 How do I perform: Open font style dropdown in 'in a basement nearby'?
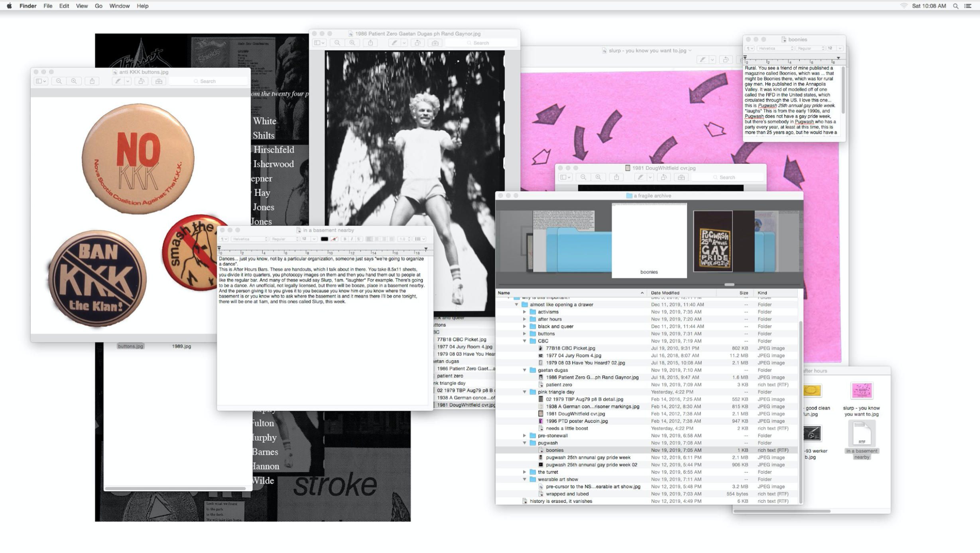pos(284,239)
